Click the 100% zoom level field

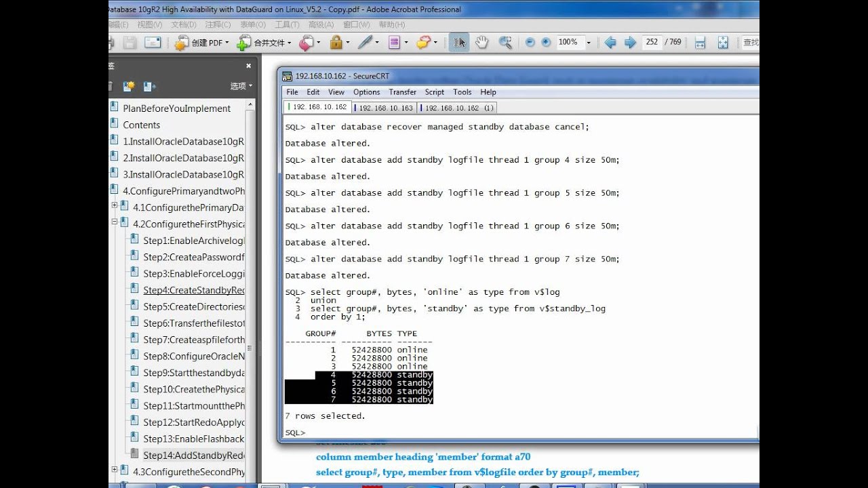point(570,42)
